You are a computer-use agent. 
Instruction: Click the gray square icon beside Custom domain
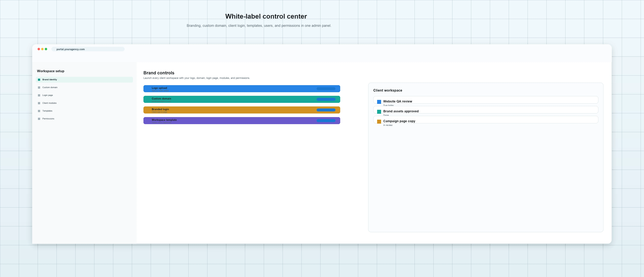tap(39, 87)
